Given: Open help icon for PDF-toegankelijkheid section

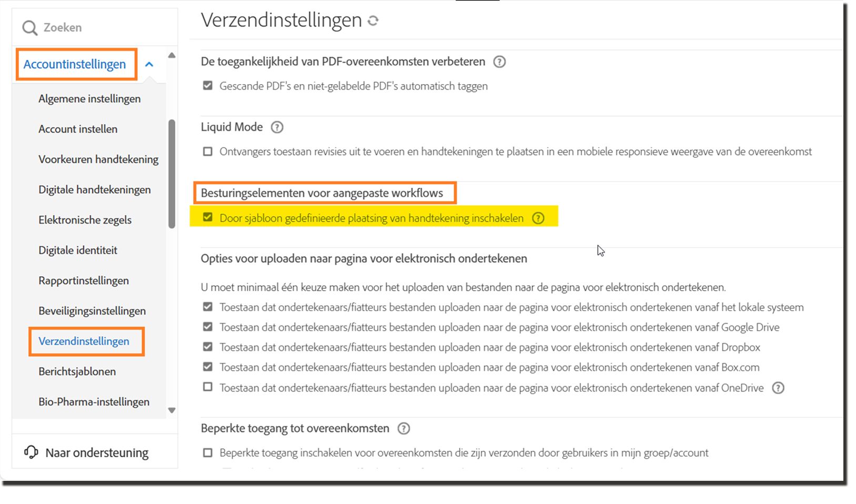Looking at the screenshot, I should pos(499,62).
